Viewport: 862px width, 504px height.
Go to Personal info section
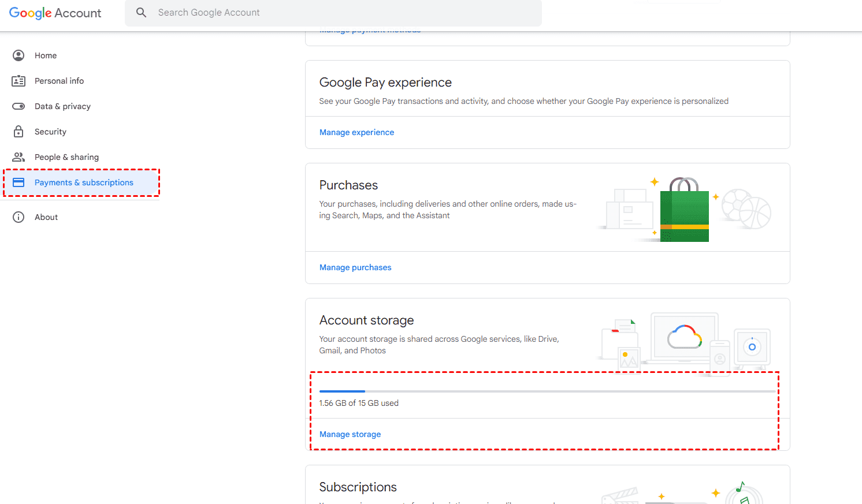point(59,81)
